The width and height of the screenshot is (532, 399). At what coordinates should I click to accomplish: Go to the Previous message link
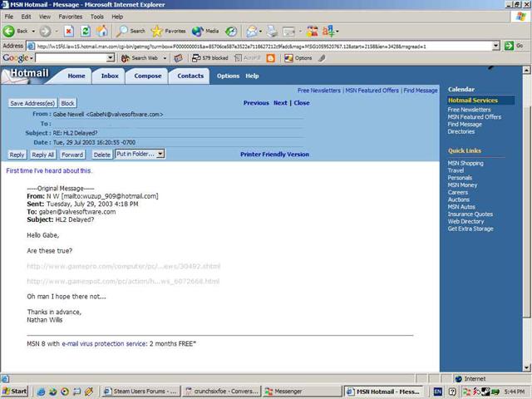(256, 103)
